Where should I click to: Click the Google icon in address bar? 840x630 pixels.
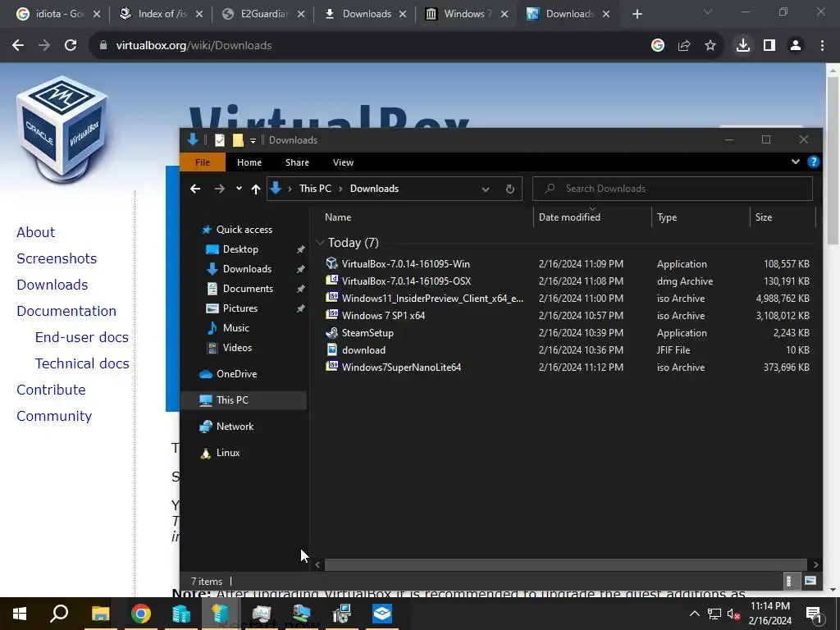point(658,46)
